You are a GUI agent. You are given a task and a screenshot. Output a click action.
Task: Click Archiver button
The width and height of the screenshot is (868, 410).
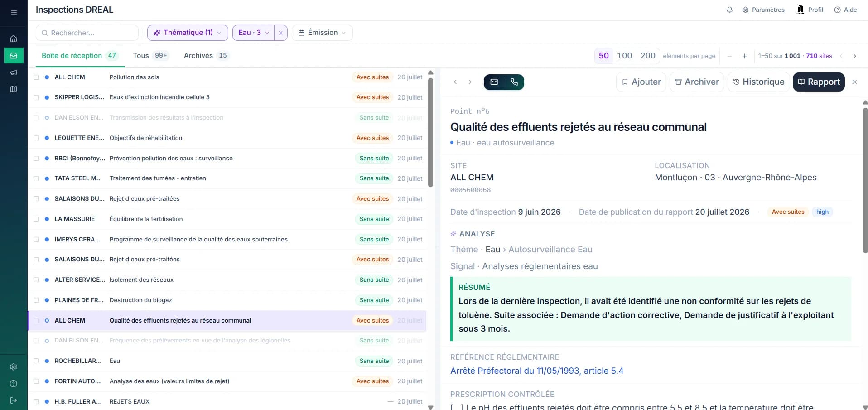(x=697, y=82)
